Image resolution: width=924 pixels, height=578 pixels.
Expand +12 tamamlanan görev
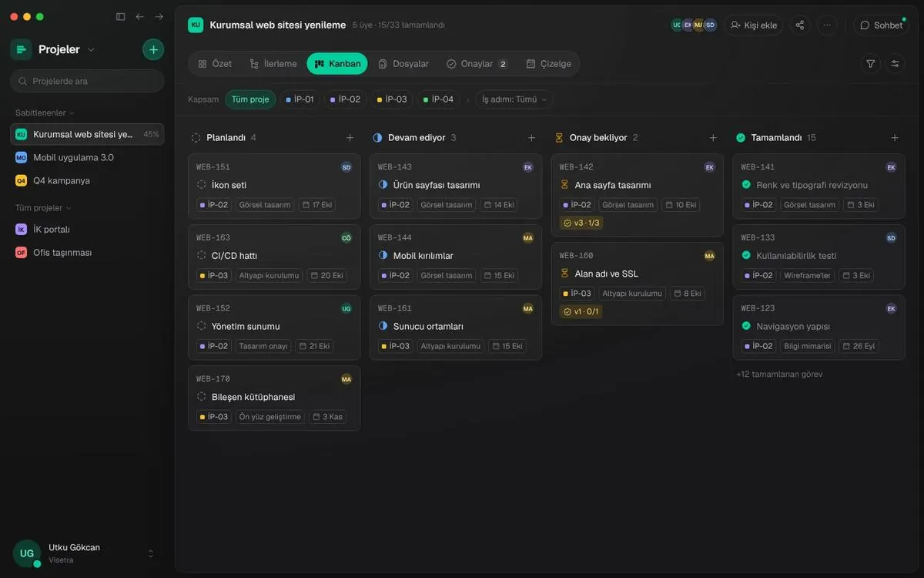coord(779,375)
